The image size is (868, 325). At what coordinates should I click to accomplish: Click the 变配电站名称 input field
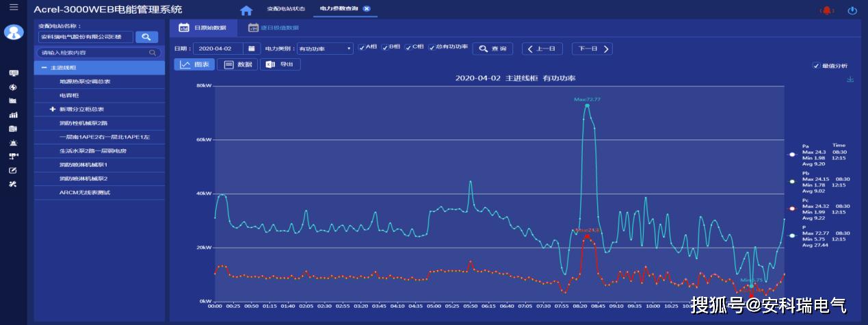(x=85, y=37)
